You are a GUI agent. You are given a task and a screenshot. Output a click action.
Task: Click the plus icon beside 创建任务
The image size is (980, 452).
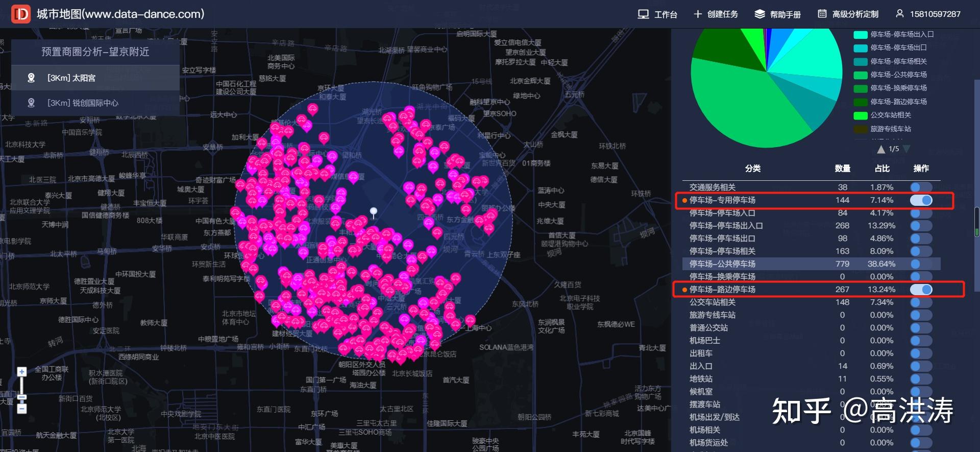coord(698,14)
